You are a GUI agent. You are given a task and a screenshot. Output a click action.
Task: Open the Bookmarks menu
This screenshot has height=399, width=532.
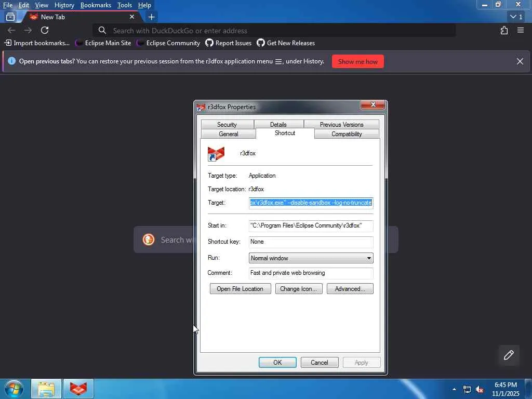(96, 5)
